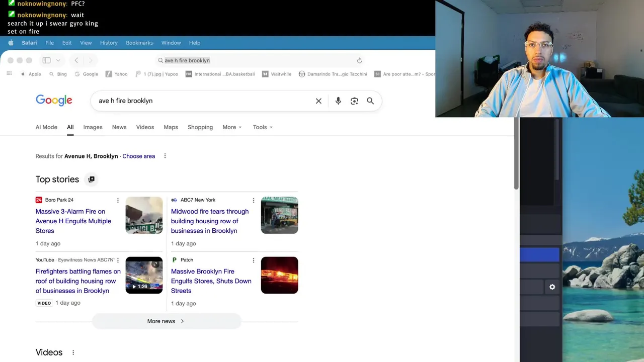Click the Safari address bar
644x362 pixels.
pos(260,60)
